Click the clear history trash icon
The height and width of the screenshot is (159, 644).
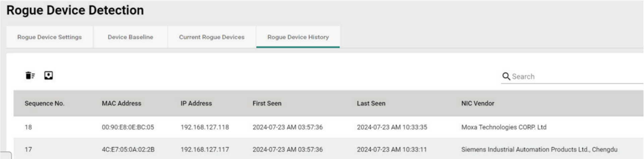point(30,75)
